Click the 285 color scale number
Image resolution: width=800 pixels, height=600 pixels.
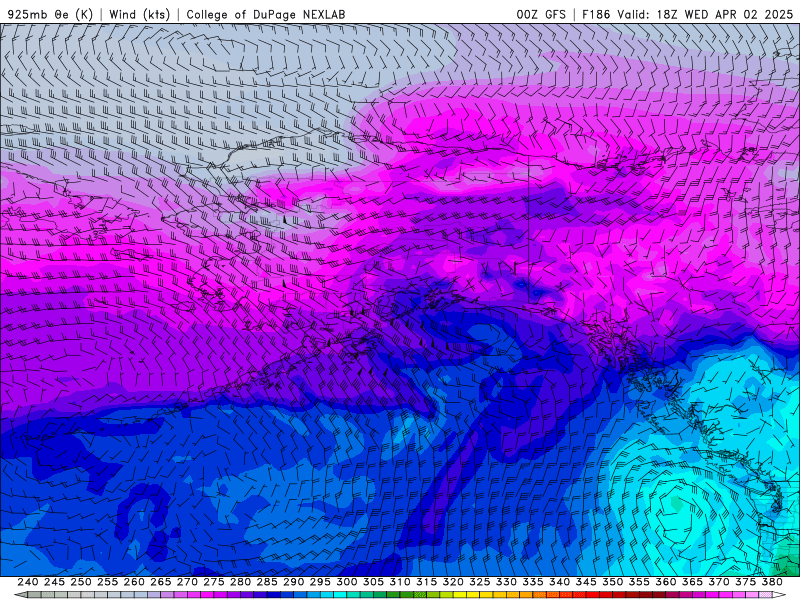(x=267, y=582)
